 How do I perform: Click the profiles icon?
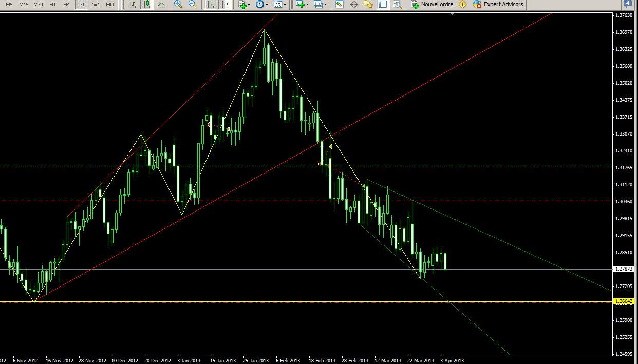pyautogui.click(x=318, y=4)
